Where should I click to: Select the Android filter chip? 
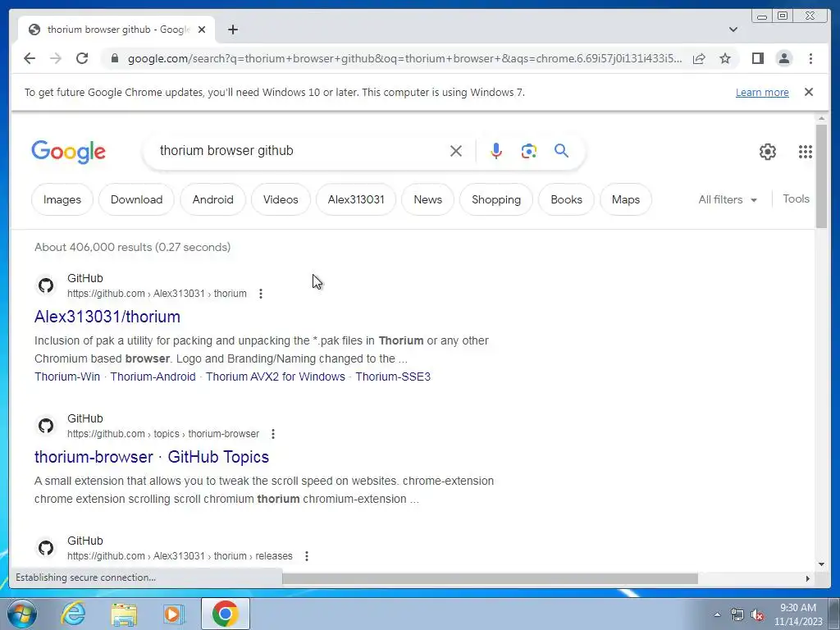point(212,199)
